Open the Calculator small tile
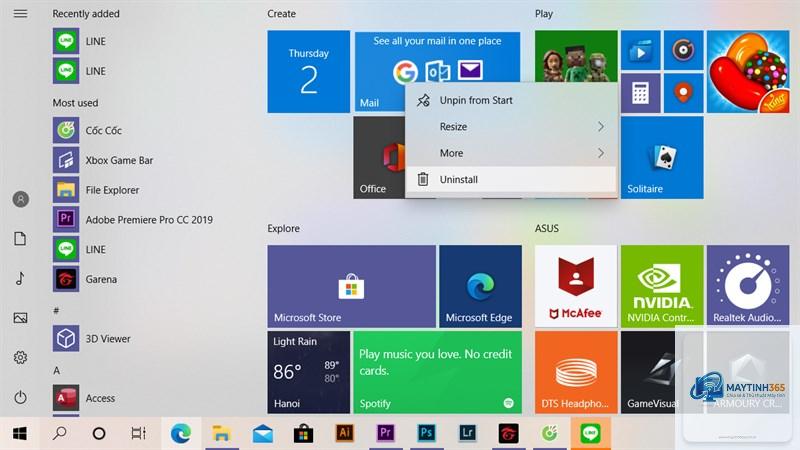Image resolution: width=800 pixels, height=450 pixels. (640, 93)
